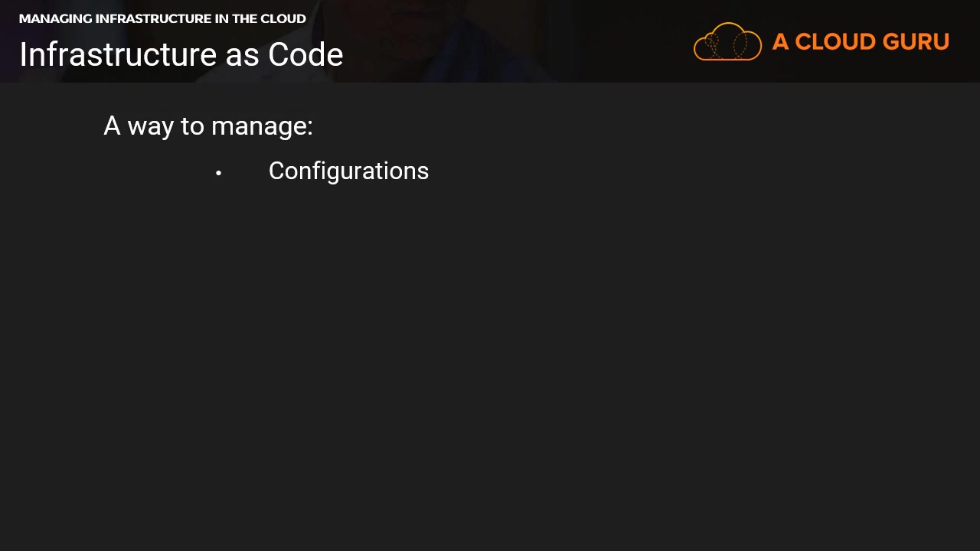
Task: Click the bullet dot before Configurations
Action: pyautogui.click(x=219, y=173)
